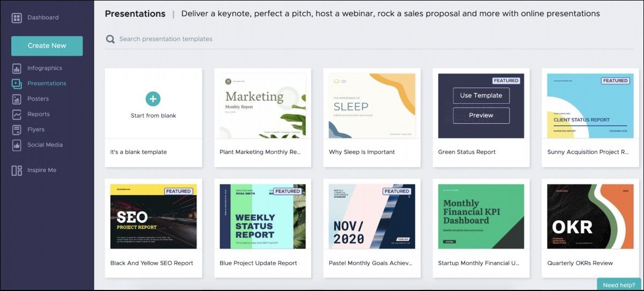Click the Dashboard grid icon

pos(17,18)
